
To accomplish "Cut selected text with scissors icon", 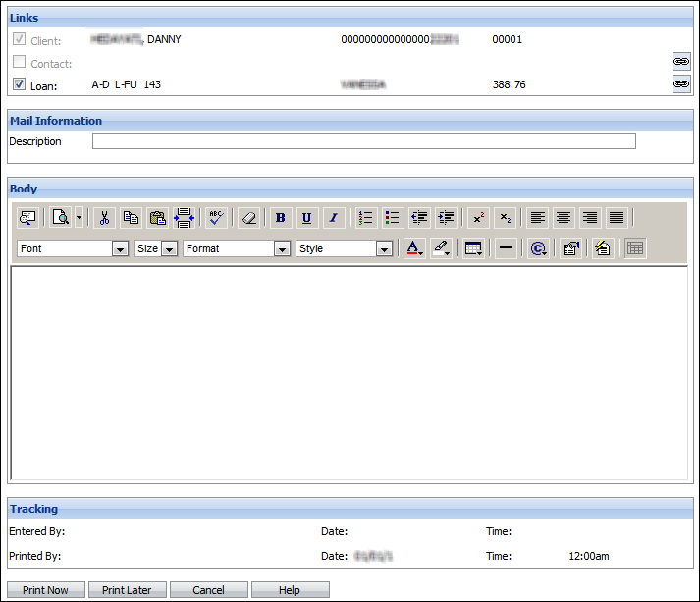I will pos(104,218).
